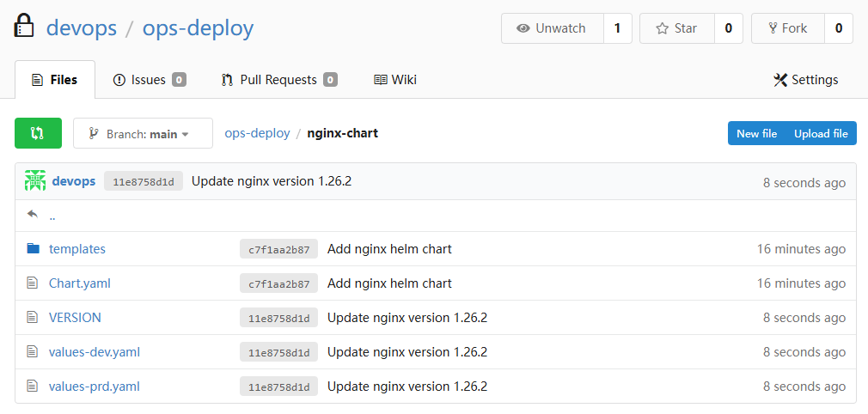The height and width of the screenshot is (414, 868).
Task: Click the Pull Requests count badge
Action: click(x=331, y=80)
